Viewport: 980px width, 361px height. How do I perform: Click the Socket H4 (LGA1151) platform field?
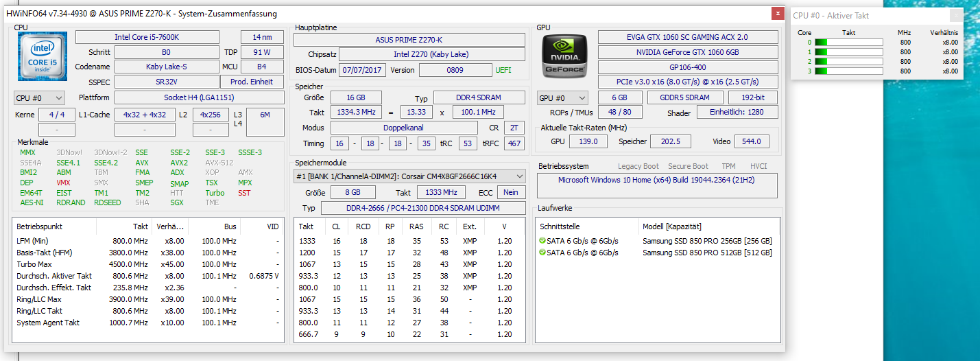199,97
